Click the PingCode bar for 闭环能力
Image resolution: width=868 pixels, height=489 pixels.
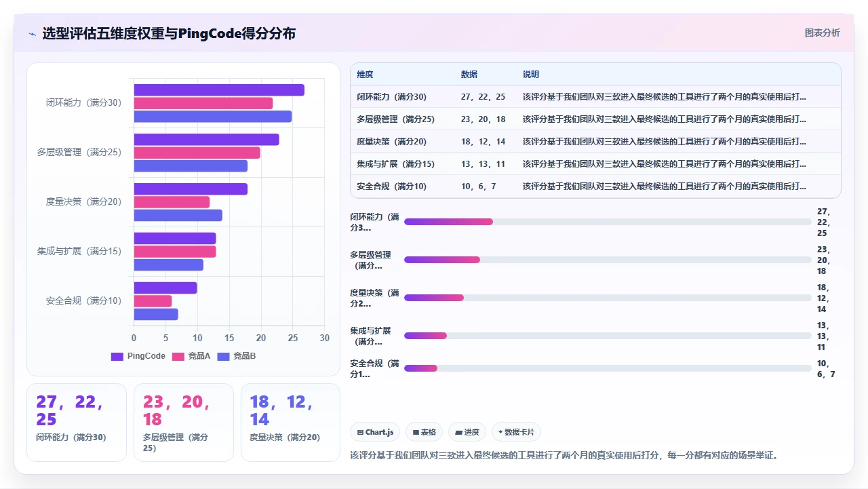pyautogui.click(x=219, y=90)
